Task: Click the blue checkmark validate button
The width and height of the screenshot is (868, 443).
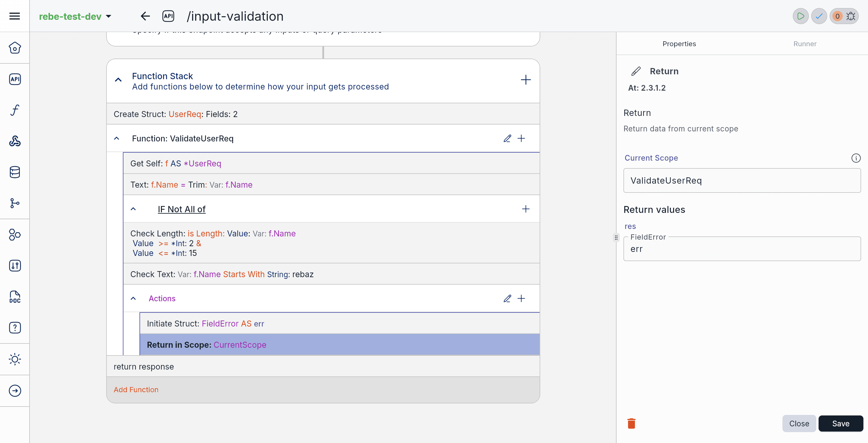Action: (x=819, y=16)
